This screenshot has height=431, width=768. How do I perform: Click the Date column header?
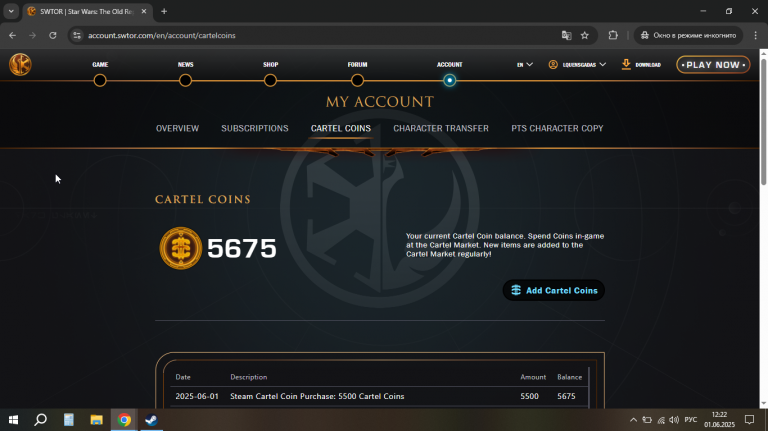point(183,377)
